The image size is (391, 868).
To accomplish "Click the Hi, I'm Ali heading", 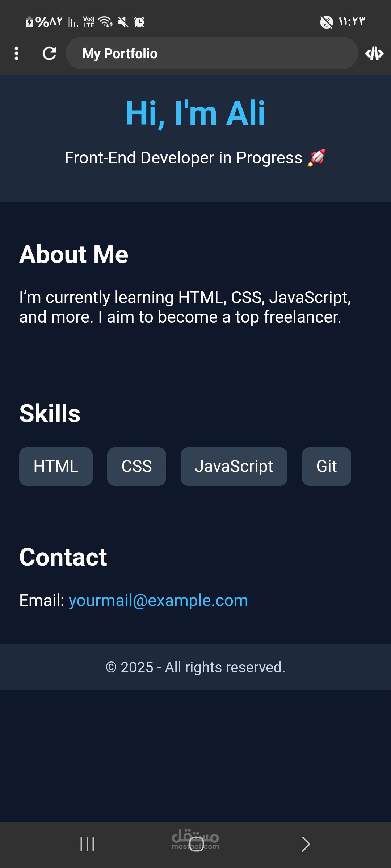I will coord(195,113).
